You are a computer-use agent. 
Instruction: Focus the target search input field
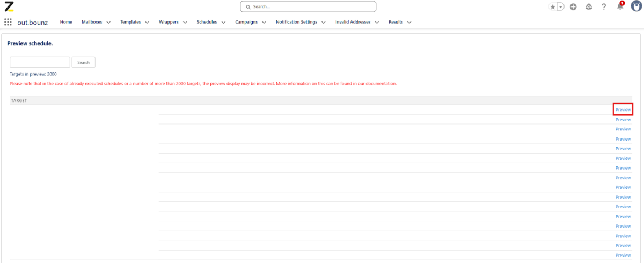[x=40, y=62]
